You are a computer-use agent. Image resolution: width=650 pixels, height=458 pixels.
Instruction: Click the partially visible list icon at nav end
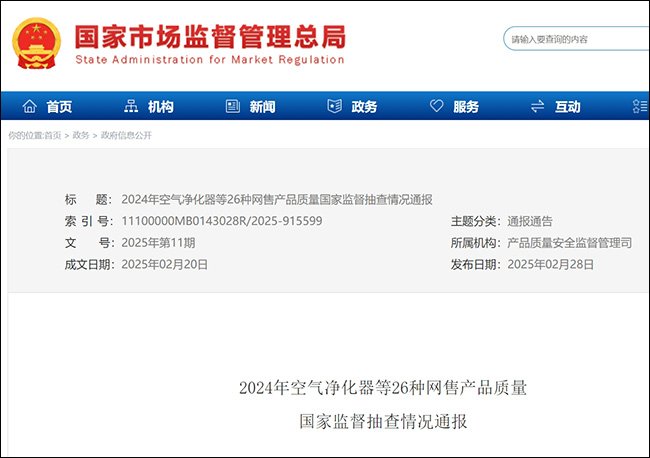pos(640,106)
